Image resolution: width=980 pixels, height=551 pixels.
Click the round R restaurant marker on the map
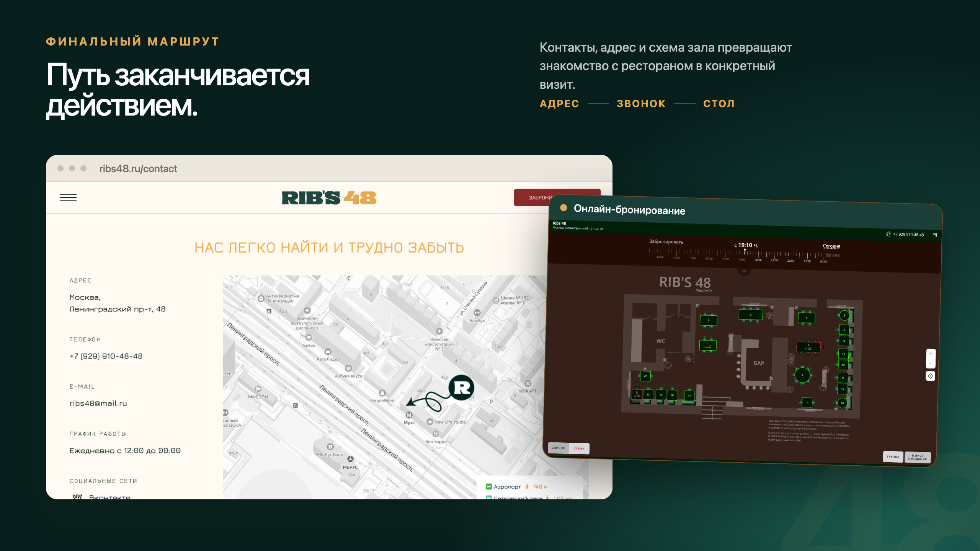coord(461,388)
